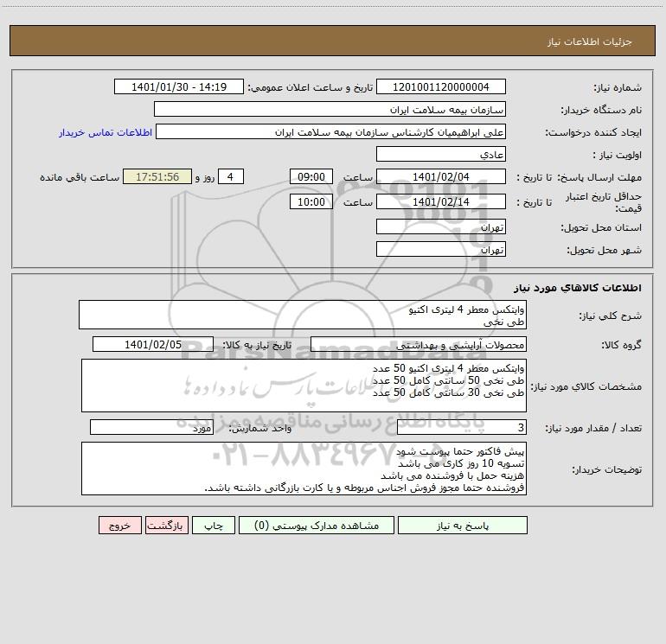The image size is (666, 644).
Task: Click response deadline time 09:00
Action: click(x=311, y=176)
